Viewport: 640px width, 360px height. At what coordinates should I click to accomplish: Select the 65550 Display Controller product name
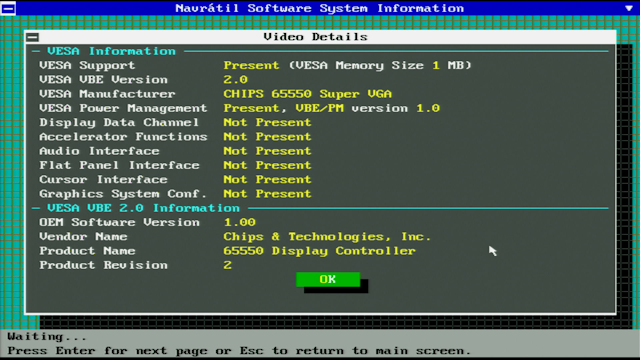(319, 251)
